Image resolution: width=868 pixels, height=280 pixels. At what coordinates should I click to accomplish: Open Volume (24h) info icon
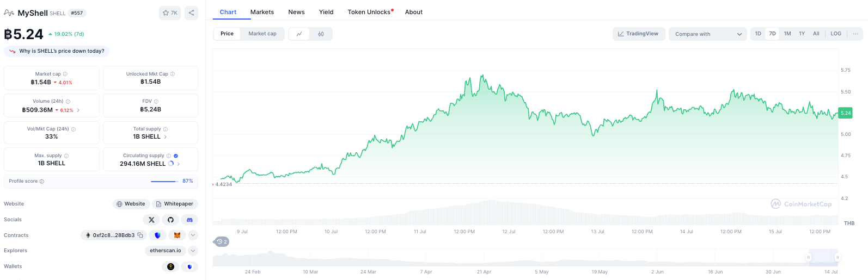[68, 102]
